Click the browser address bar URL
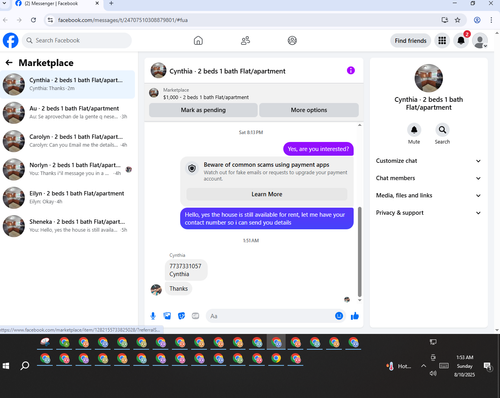This screenshot has height=398, width=500. pyautogui.click(x=123, y=20)
